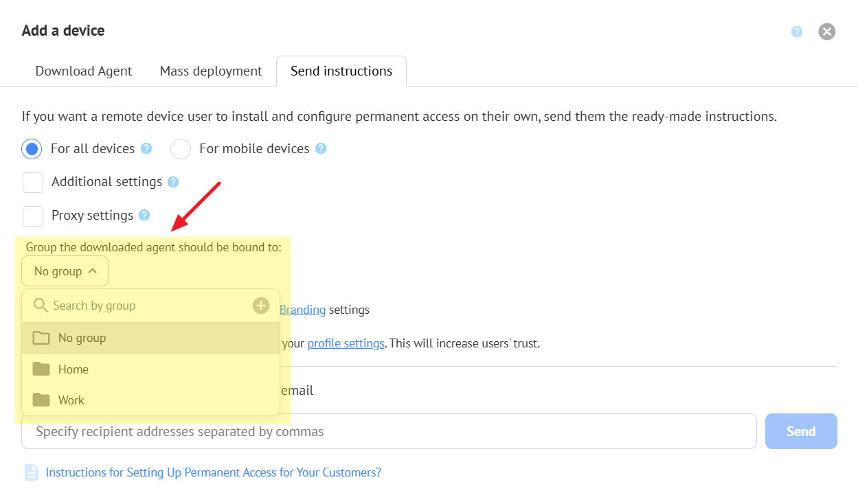Select the For all devices radio button
Screen dimensions: 858x504
click(x=32, y=148)
